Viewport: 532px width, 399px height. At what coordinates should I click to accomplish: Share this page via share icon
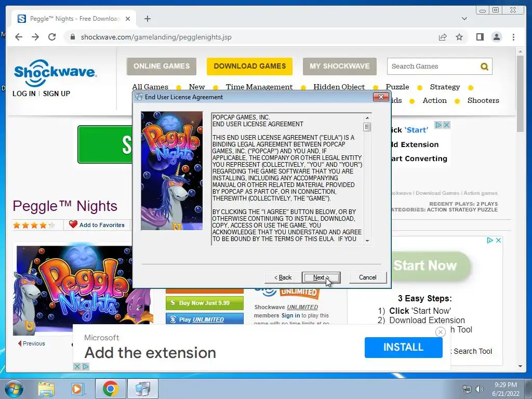coord(443,37)
